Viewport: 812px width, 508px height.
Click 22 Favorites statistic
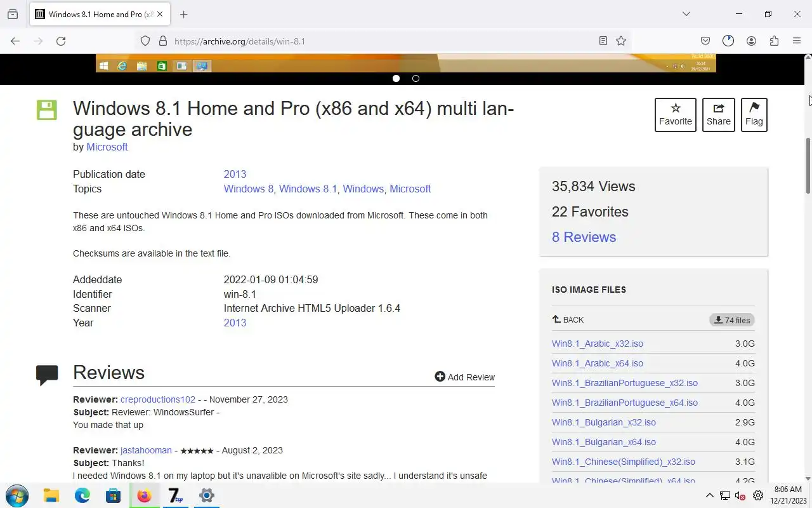590,211
